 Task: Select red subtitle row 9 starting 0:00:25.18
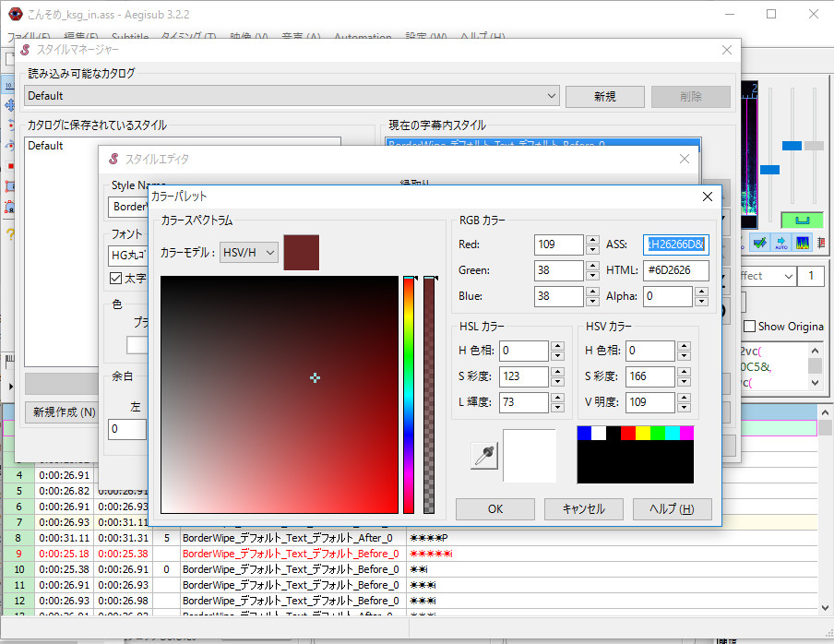(410, 554)
